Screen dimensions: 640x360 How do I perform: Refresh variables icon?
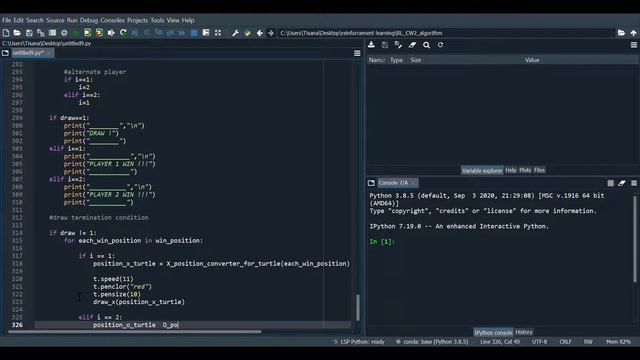click(440, 45)
